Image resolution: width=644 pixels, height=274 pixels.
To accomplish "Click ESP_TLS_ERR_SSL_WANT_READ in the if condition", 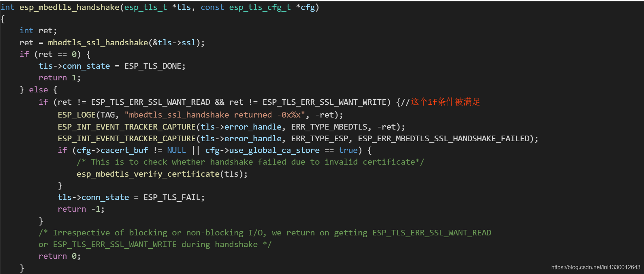I will 150,102.
